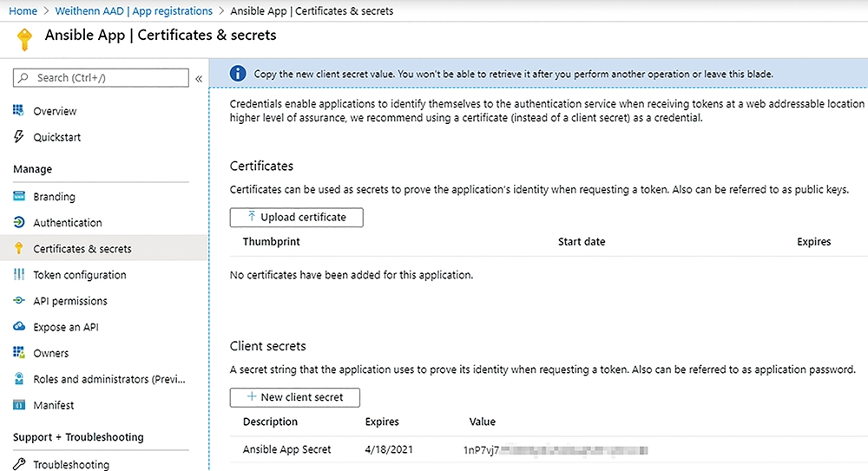868x471 pixels.
Task: Click the magnifier icon in search box
Action: (x=23, y=77)
